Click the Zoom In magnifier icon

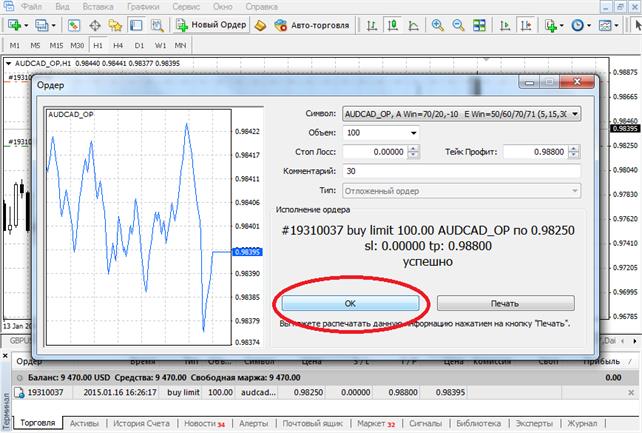441,23
